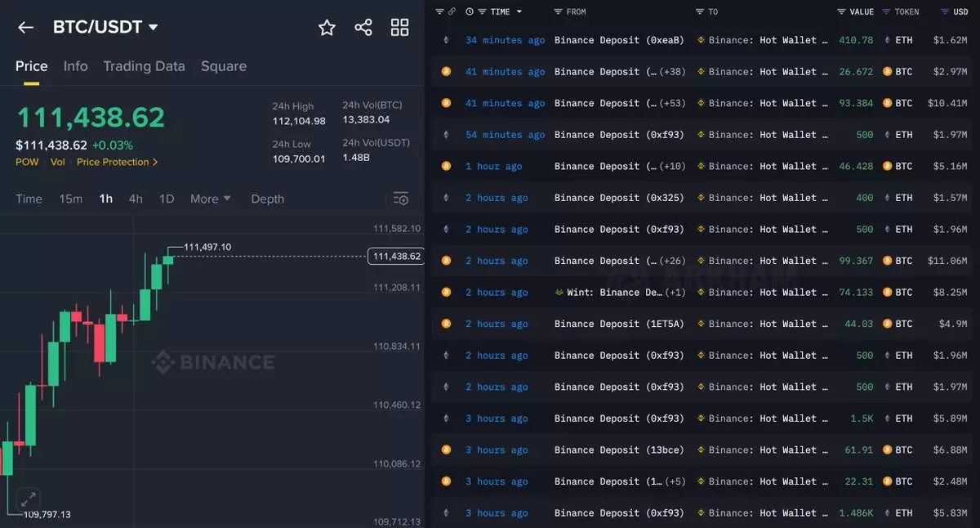This screenshot has height=528, width=980.
Task: Switch chart to 1D interval
Action: point(167,199)
